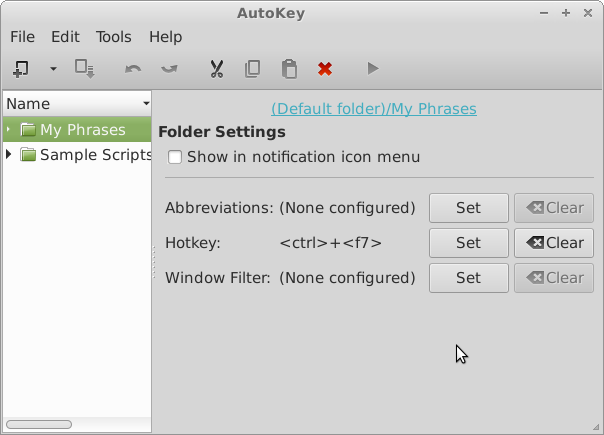Click the Copy icon in toolbar
This screenshot has height=435, width=604.
tap(253, 69)
